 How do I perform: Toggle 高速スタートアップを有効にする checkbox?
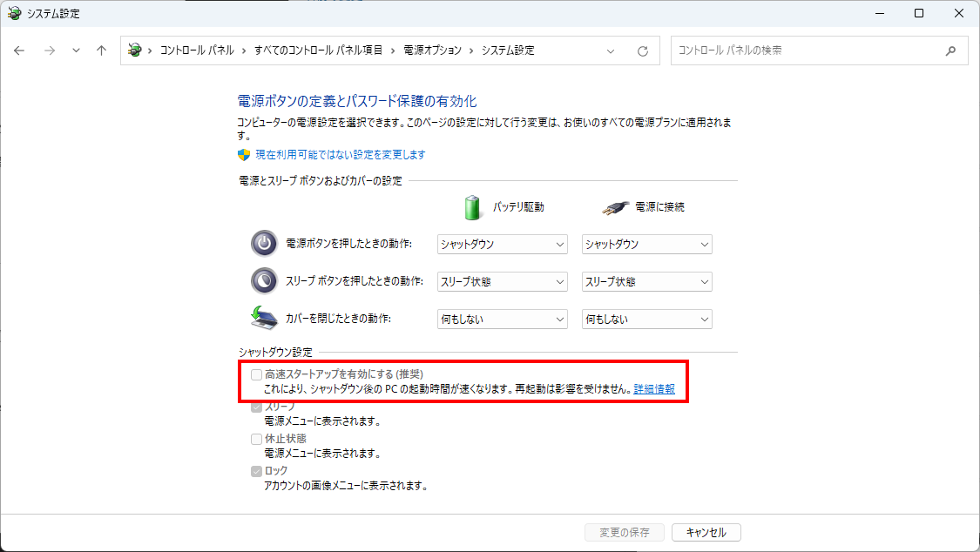[x=256, y=374]
